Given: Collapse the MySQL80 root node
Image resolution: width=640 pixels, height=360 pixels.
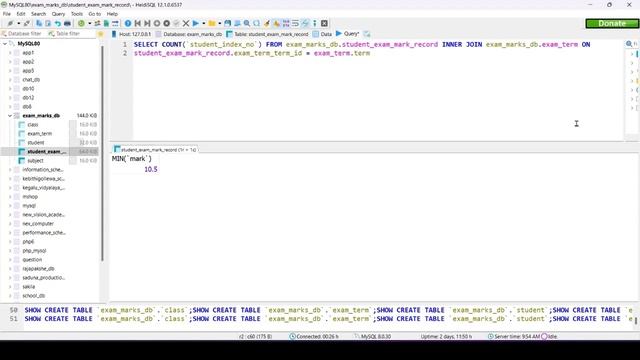Looking at the screenshot, I should point(5,44).
